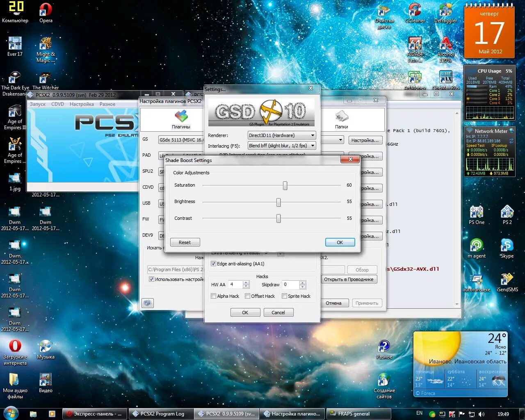Open Создание сайтов desktop shortcut
This screenshot has width=525, height=420.
tap(384, 386)
